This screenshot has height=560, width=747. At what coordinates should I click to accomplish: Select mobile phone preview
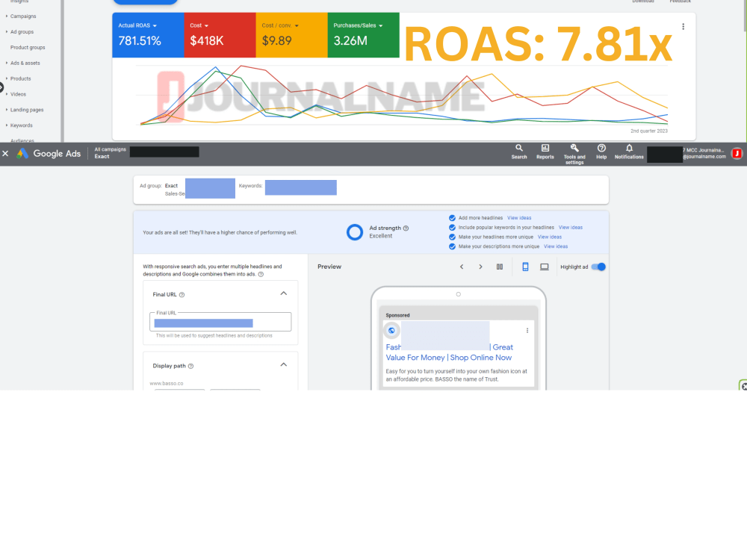click(525, 267)
